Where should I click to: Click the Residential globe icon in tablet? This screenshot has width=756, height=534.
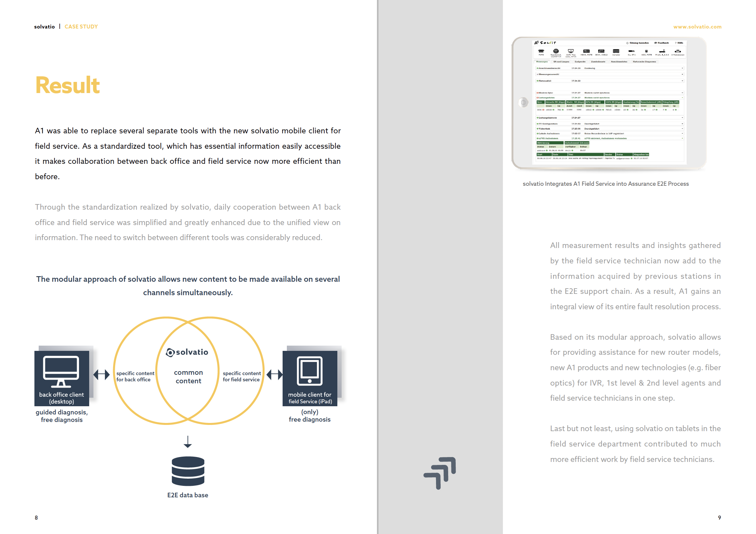[x=556, y=51]
